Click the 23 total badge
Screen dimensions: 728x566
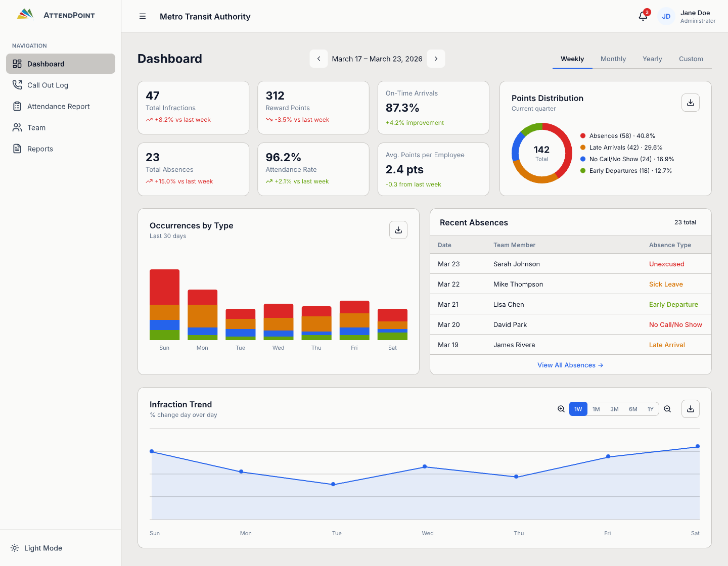(685, 222)
